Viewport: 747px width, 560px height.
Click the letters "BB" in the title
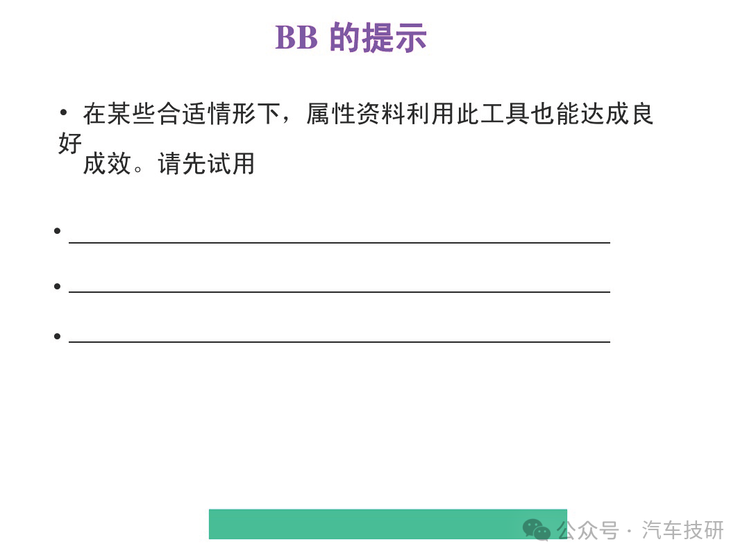coord(296,37)
